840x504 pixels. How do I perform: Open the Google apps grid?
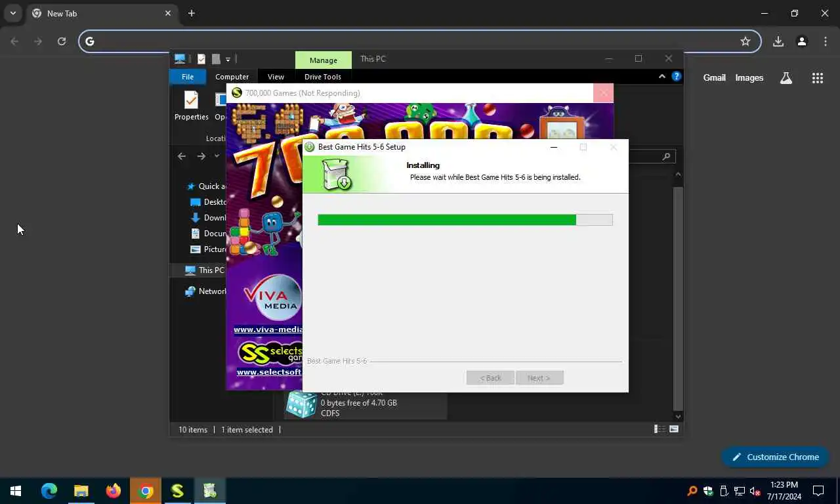(x=818, y=78)
